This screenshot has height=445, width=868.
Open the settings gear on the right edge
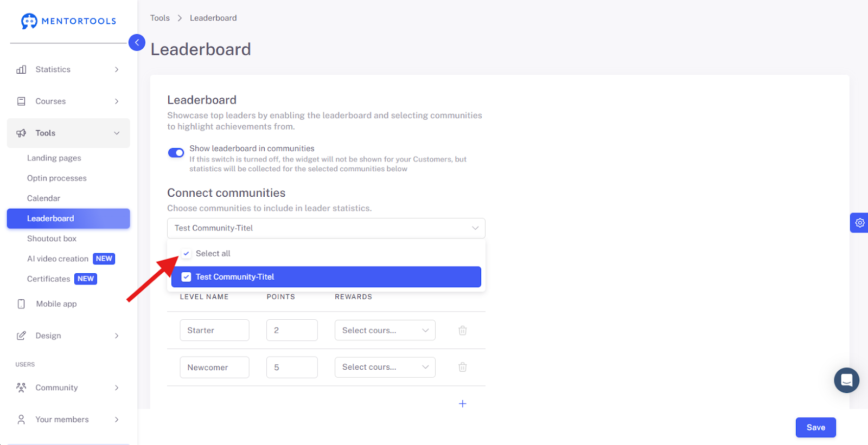[x=859, y=223]
